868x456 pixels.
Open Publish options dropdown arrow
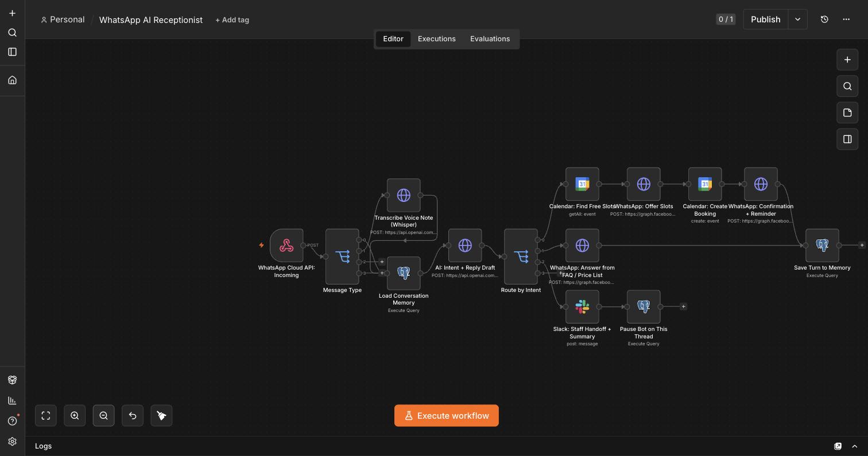[x=797, y=19]
